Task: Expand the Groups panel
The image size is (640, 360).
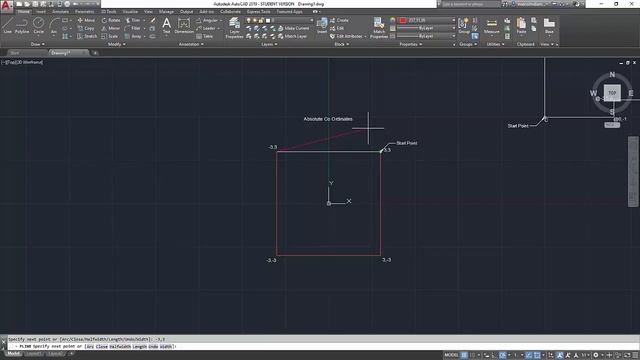Action: click(468, 44)
